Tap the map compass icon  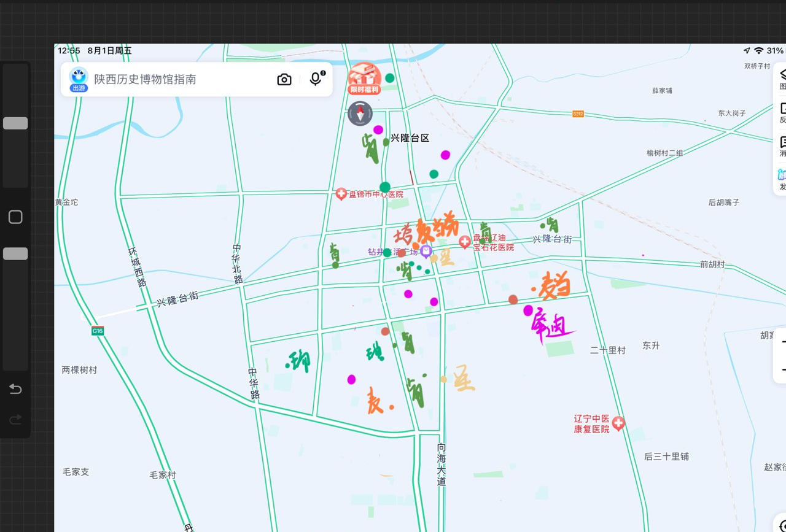tap(360, 114)
